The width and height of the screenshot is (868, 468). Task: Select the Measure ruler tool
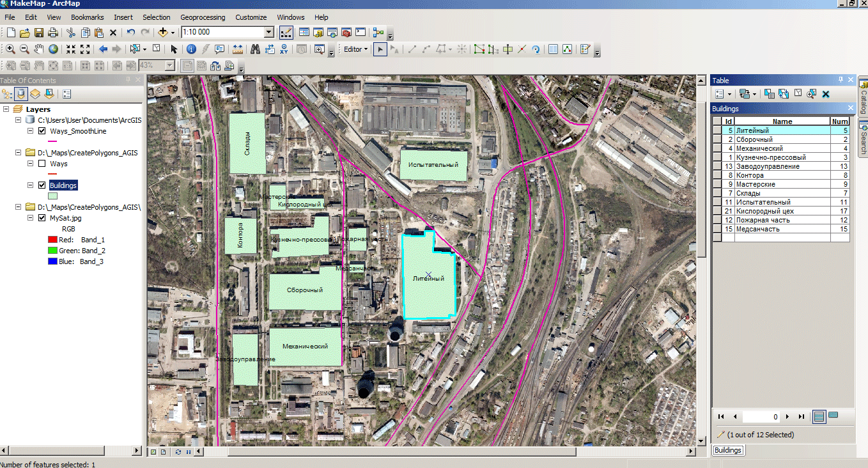(238, 49)
